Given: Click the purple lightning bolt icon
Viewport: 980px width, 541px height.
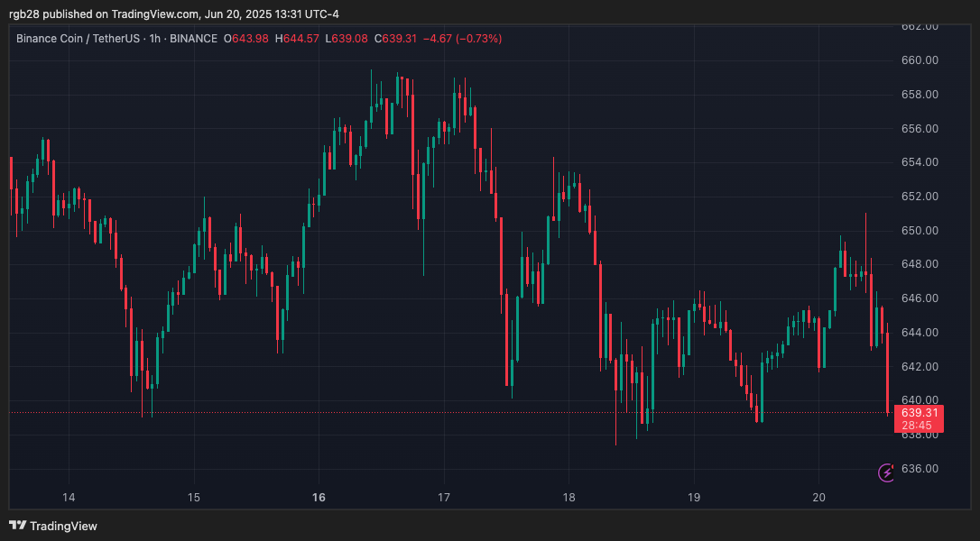Looking at the screenshot, I should [886, 472].
